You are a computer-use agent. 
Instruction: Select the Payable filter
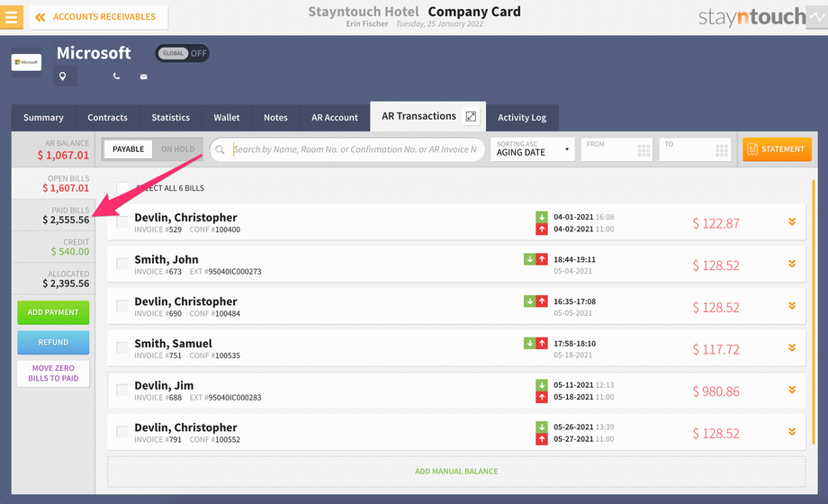coord(128,149)
